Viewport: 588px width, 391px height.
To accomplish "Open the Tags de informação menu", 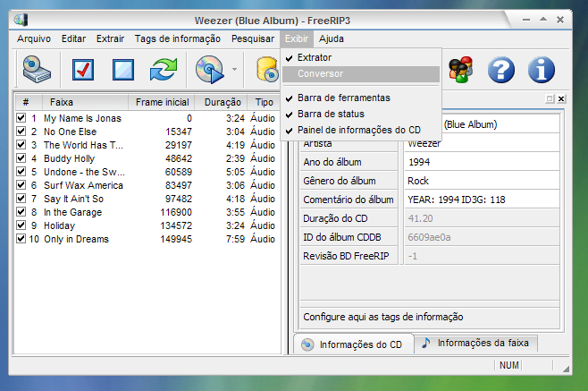I will (x=178, y=38).
